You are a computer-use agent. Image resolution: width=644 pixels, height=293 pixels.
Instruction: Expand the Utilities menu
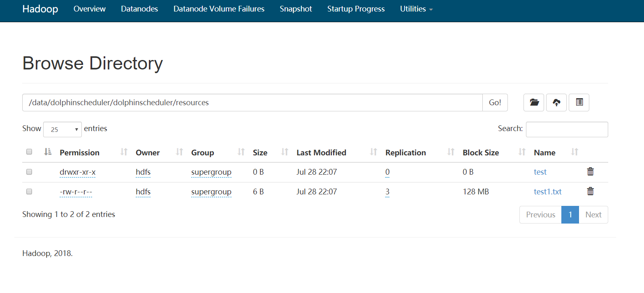pos(416,9)
